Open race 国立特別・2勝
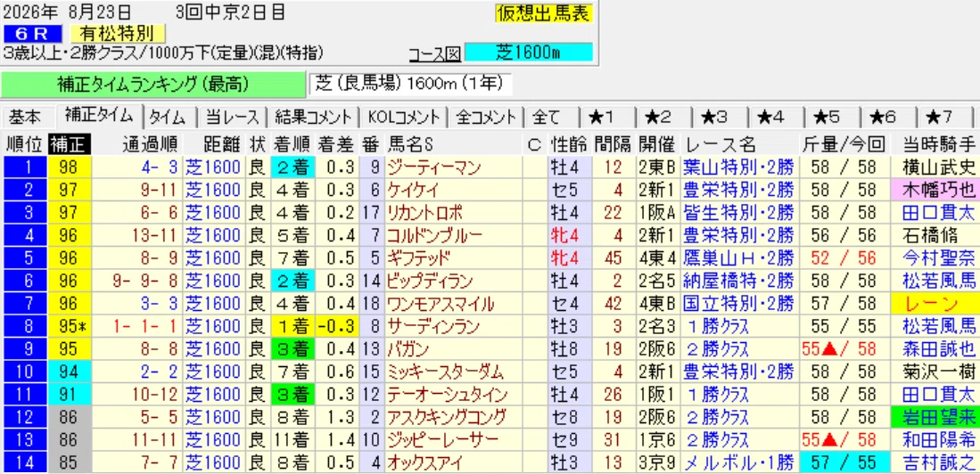Viewport: 980px width, 474px height. 738,304
